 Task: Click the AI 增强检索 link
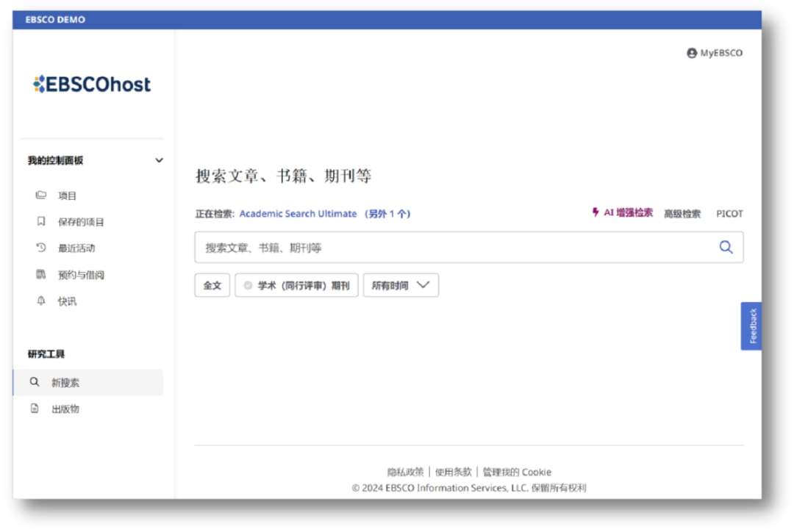point(628,212)
